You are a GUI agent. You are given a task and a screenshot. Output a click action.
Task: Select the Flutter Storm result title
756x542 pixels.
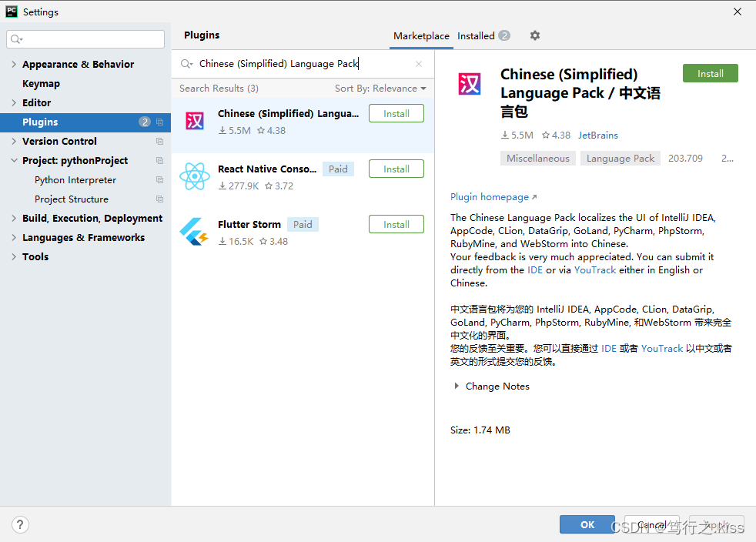tap(249, 224)
